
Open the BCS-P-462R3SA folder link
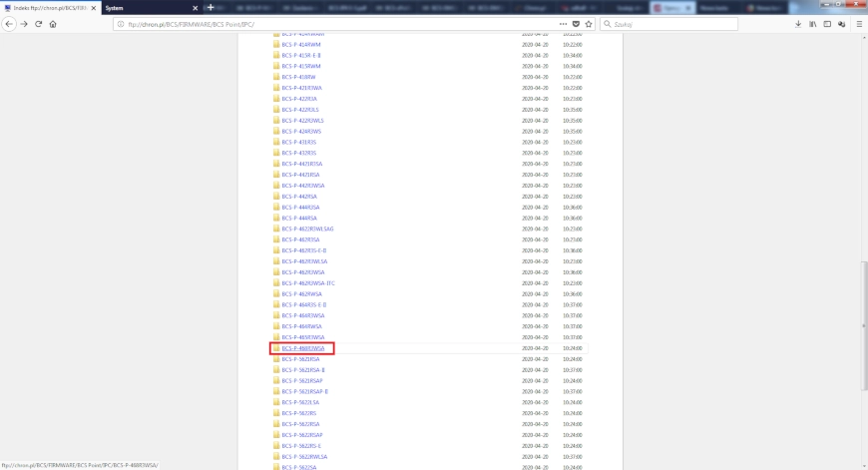(x=300, y=239)
